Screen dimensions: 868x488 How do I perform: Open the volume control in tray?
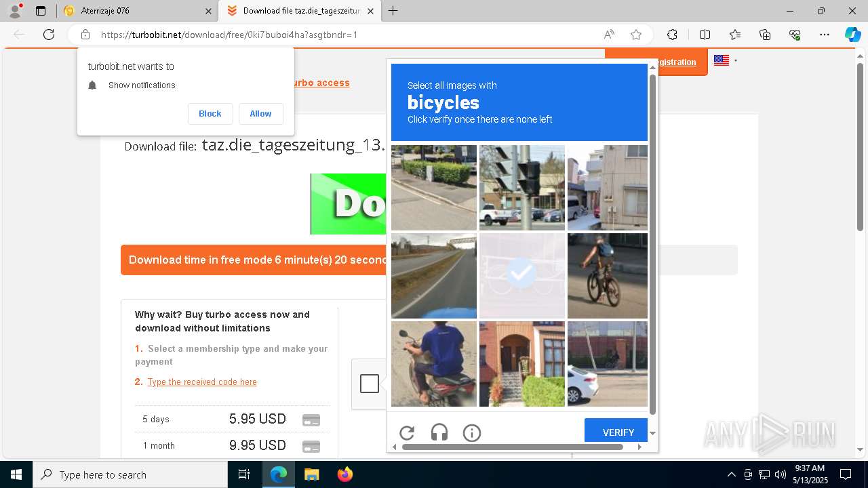(780, 474)
